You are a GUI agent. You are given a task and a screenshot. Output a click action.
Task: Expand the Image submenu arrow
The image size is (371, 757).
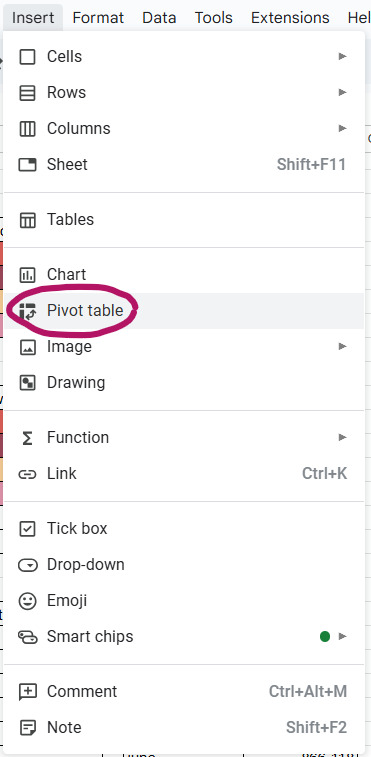(x=342, y=347)
